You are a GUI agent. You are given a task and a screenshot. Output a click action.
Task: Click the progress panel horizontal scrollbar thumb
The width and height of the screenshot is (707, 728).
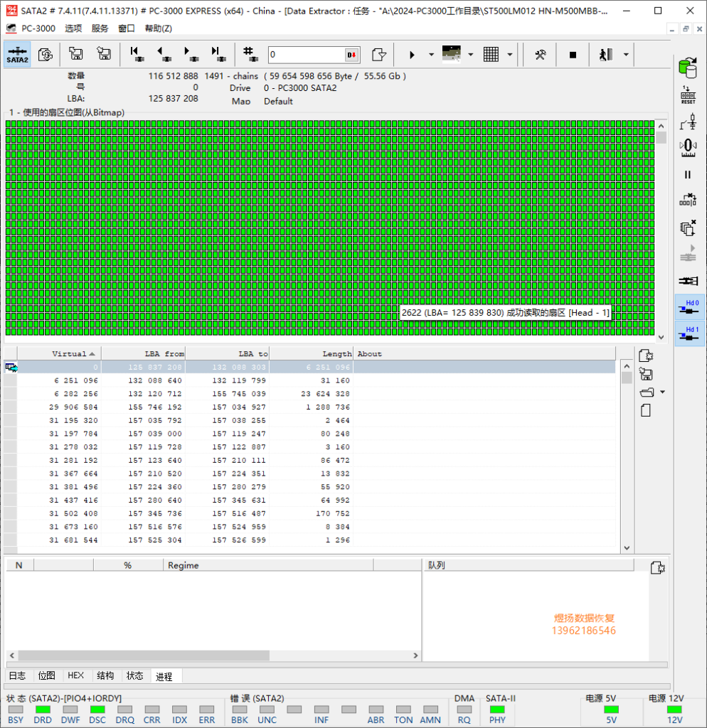(144, 655)
